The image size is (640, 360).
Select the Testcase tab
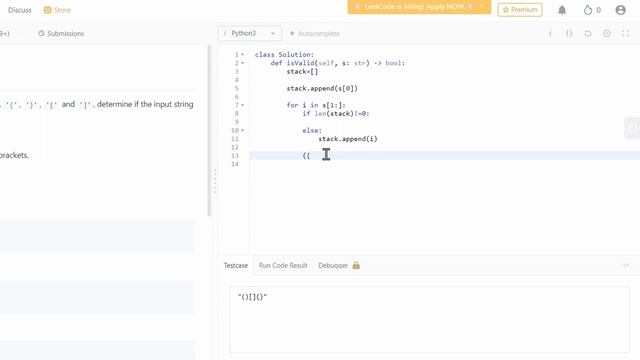pyautogui.click(x=236, y=265)
